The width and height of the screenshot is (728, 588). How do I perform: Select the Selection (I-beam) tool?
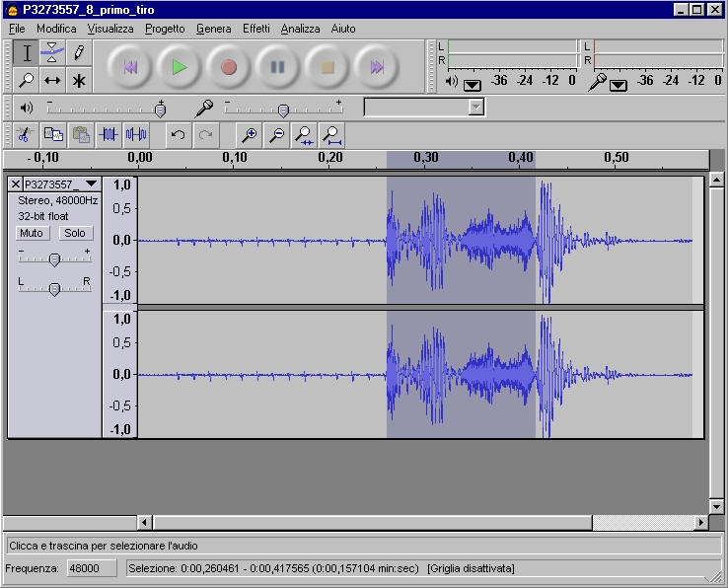(x=27, y=53)
